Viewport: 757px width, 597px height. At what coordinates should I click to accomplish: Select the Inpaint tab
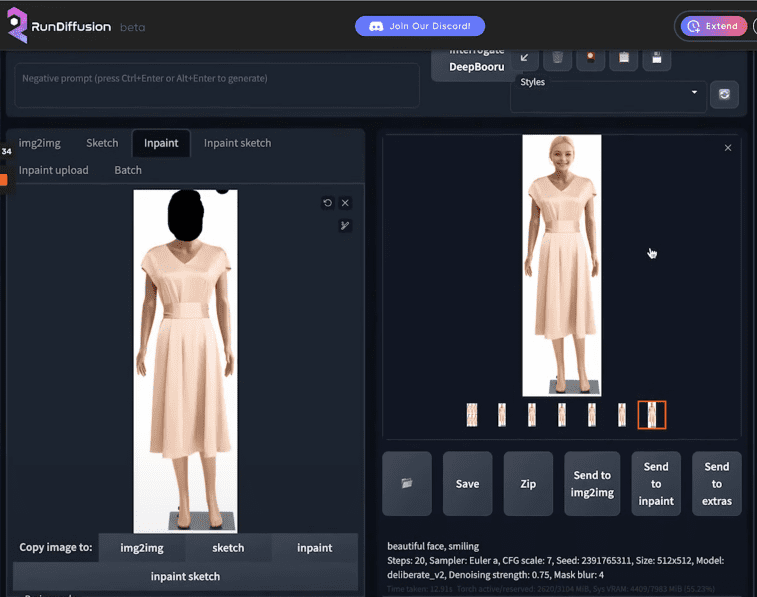tap(161, 143)
